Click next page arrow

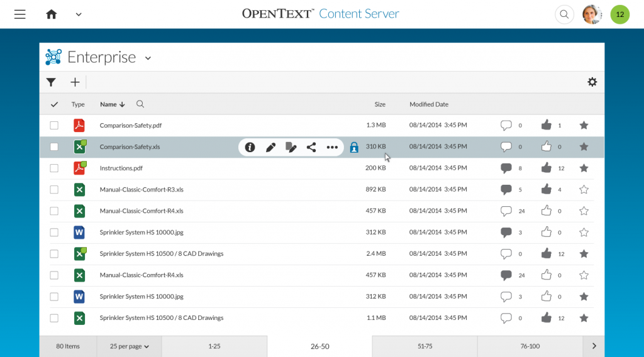tap(594, 346)
